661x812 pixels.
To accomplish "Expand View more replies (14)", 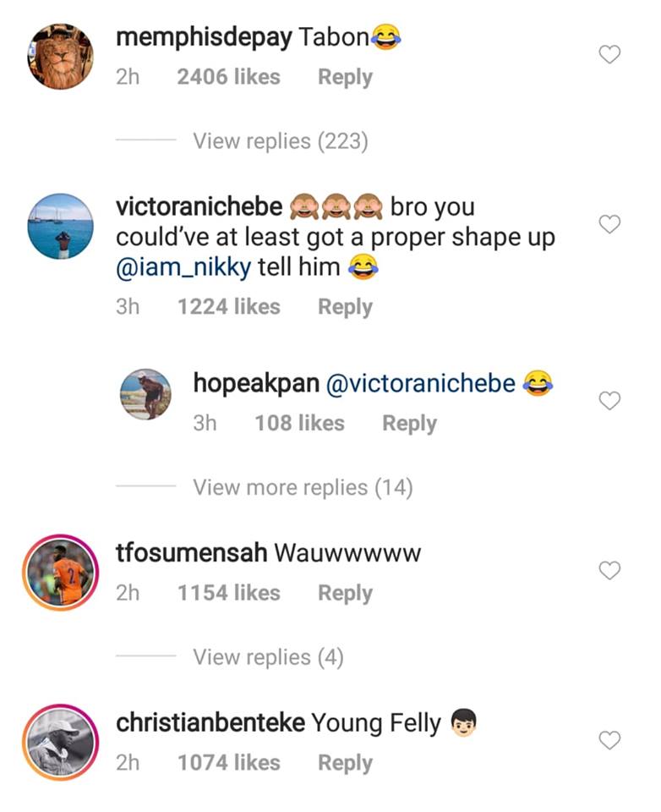I will pyautogui.click(x=302, y=487).
